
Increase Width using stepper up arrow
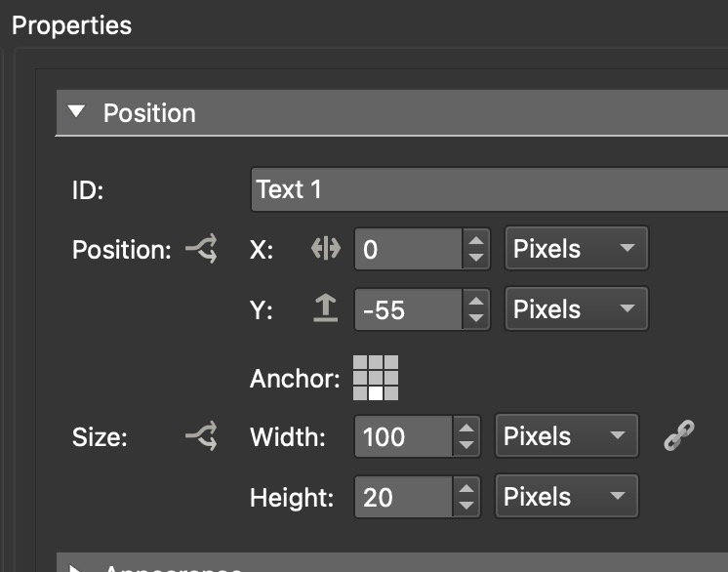click(x=465, y=428)
